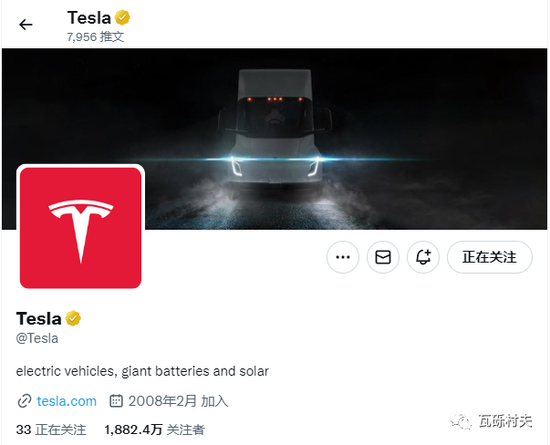This screenshot has width=550, height=445.
Task: Open the tesla.com website link
Action: click(67, 401)
